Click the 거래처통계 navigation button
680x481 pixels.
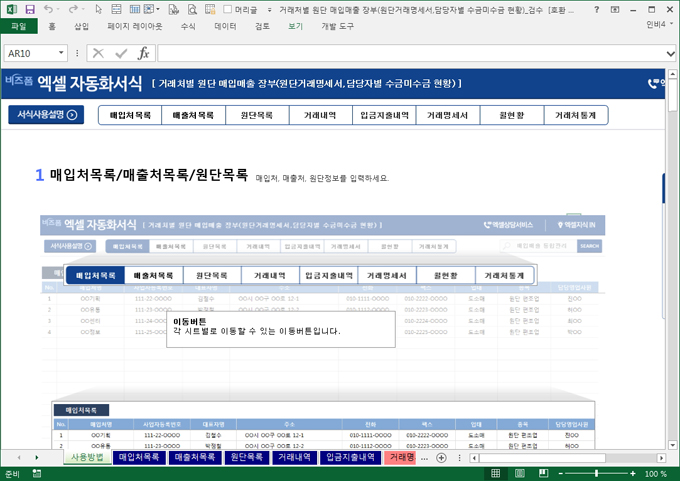[x=575, y=115]
